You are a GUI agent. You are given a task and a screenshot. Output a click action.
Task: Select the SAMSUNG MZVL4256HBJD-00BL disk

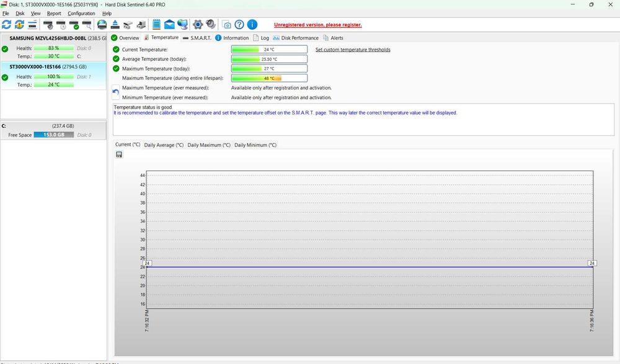coord(54,47)
